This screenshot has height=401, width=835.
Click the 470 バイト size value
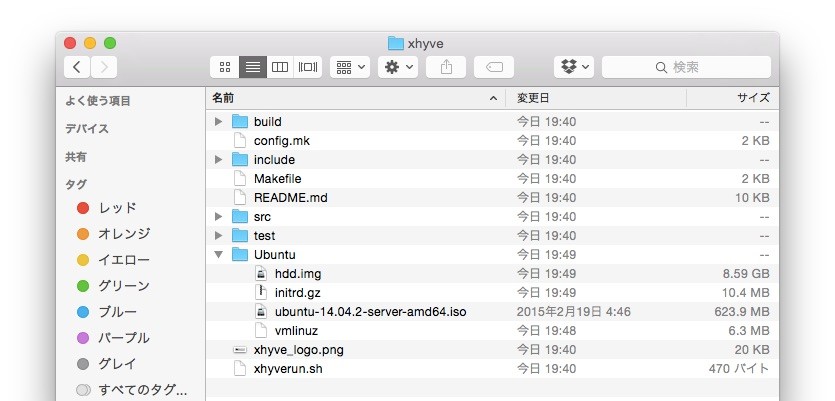(x=739, y=369)
